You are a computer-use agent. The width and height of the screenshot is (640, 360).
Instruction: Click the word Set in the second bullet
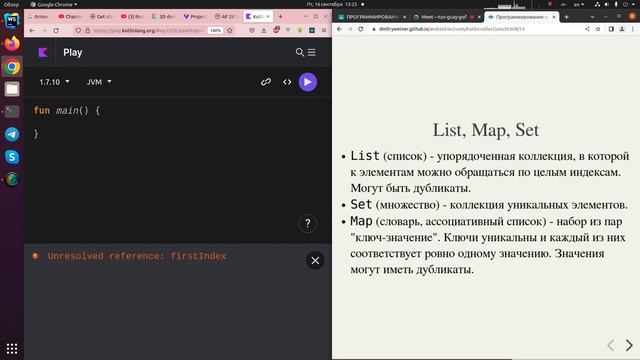(x=361, y=204)
